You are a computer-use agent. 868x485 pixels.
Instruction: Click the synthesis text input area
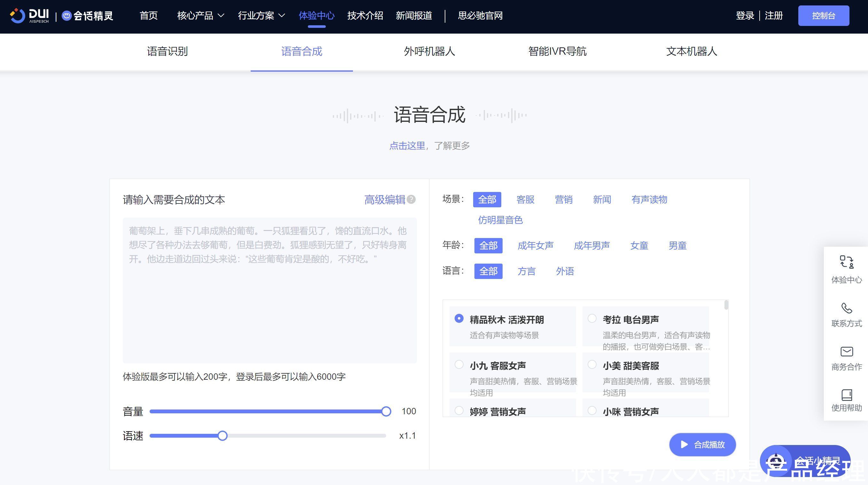point(270,290)
